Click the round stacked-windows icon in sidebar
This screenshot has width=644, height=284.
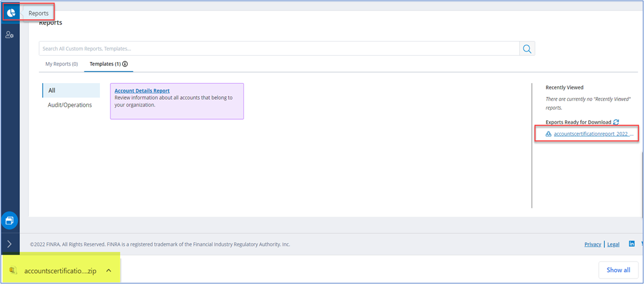(10, 220)
